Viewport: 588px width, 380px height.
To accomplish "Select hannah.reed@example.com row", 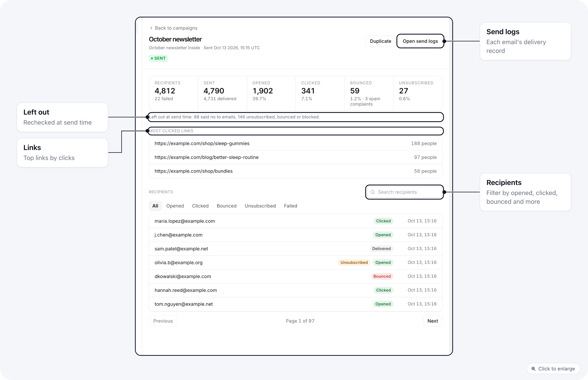I will pos(295,290).
